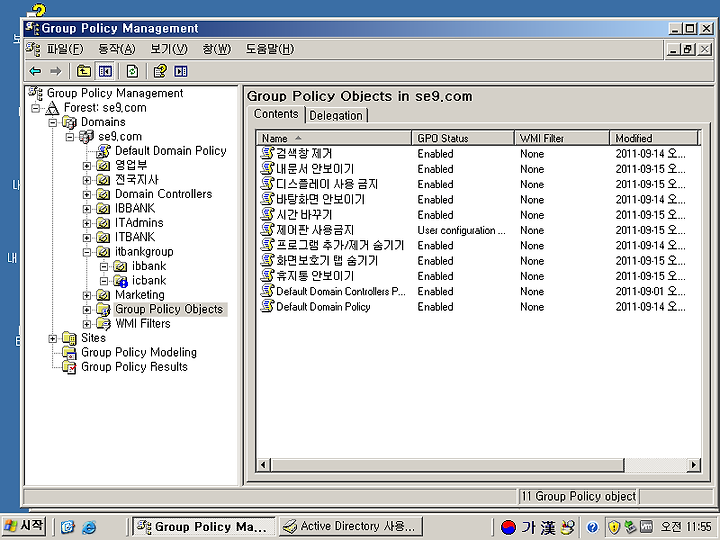The height and width of the screenshot is (540, 720).
Task: Switch to Active Directory 사용... taskbar window
Action: [350, 526]
